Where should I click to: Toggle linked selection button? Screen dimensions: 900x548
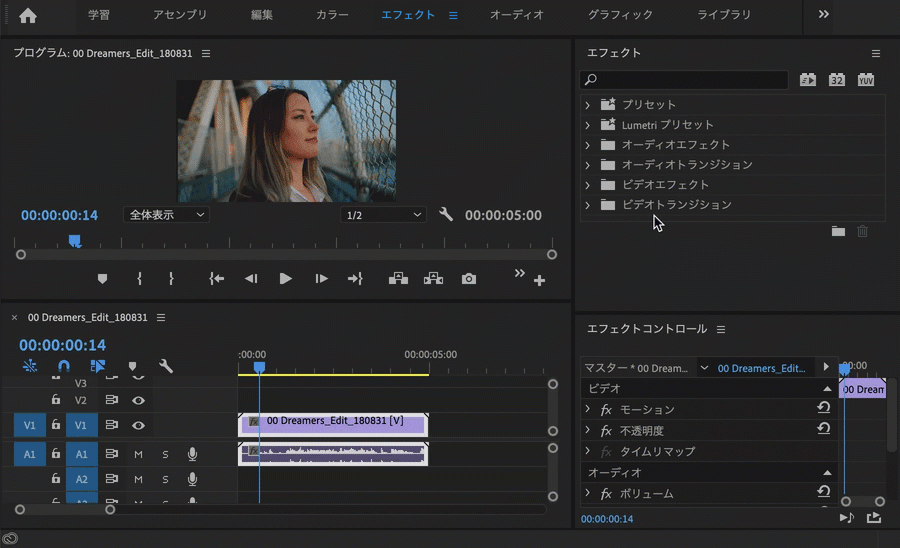tap(98, 366)
